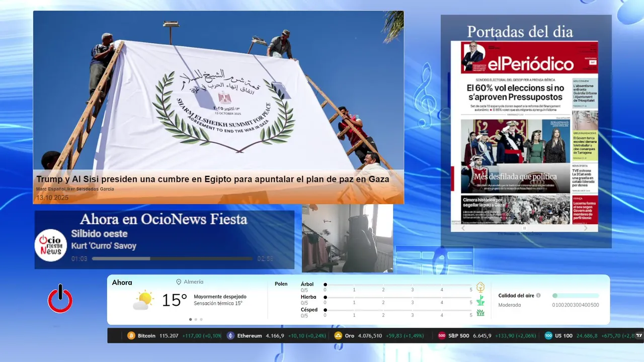644x362 pixels.
Task: Click the 'Moderada' air quality label
Action: 509,305
